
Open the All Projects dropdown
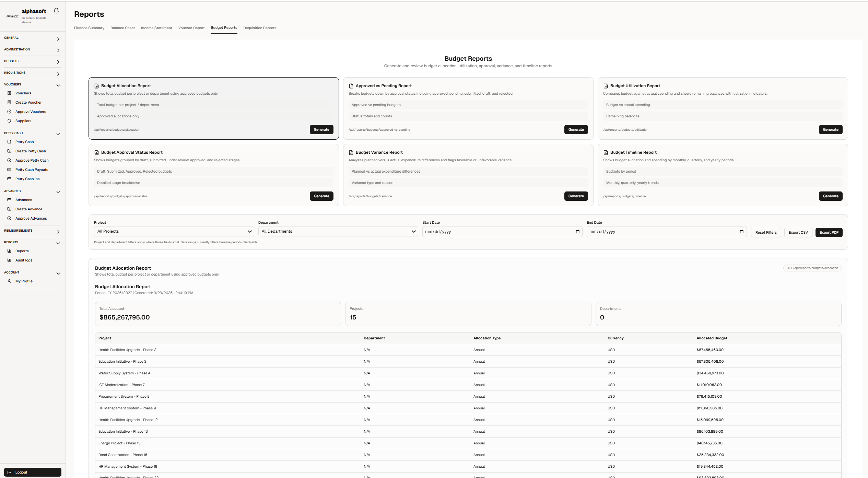point(174,231)
